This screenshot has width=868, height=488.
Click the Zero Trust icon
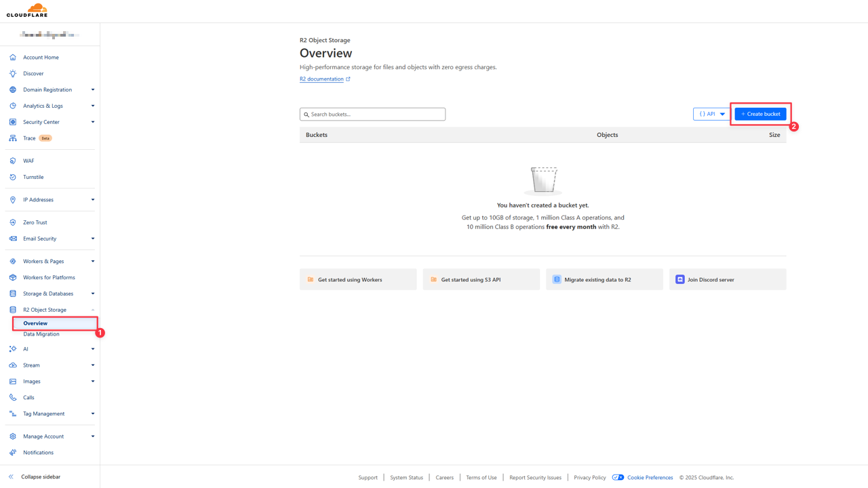[13, 222]
